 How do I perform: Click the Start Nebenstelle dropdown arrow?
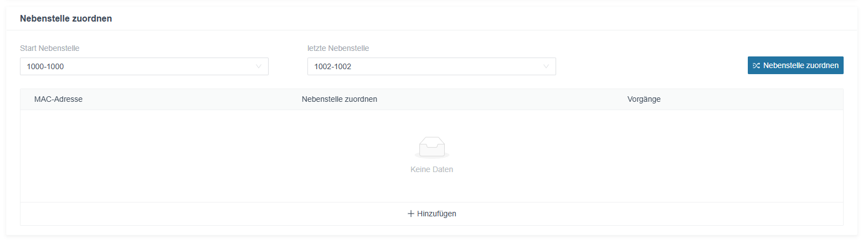click(x=259, y=66)
